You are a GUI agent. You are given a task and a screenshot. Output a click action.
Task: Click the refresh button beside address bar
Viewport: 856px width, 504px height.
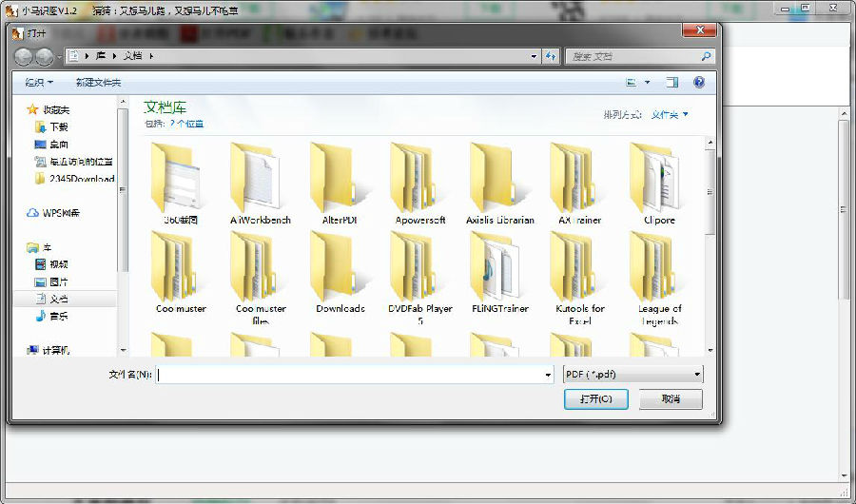551,57
